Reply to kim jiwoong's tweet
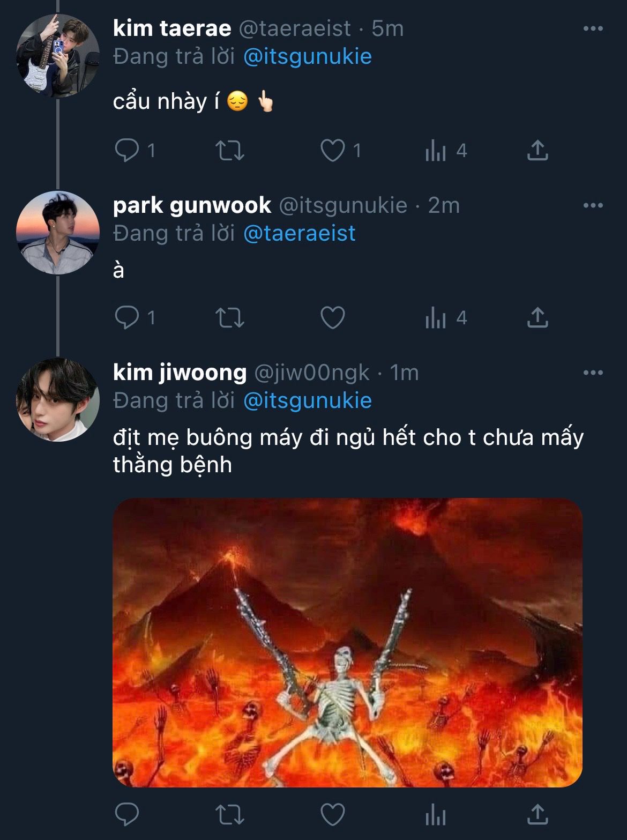This screenshot has height=840, width=627. coord(127,815)
